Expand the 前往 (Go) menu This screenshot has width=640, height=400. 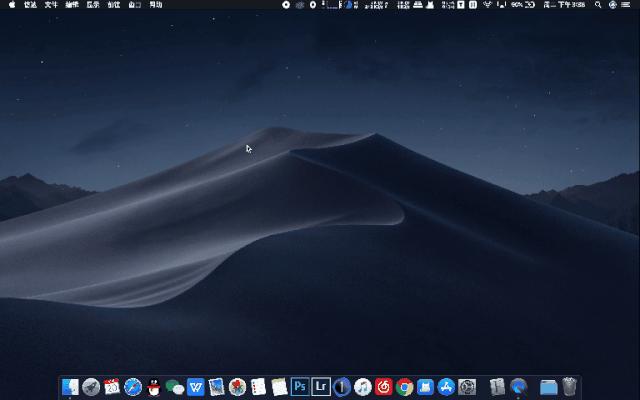[114, 5]
